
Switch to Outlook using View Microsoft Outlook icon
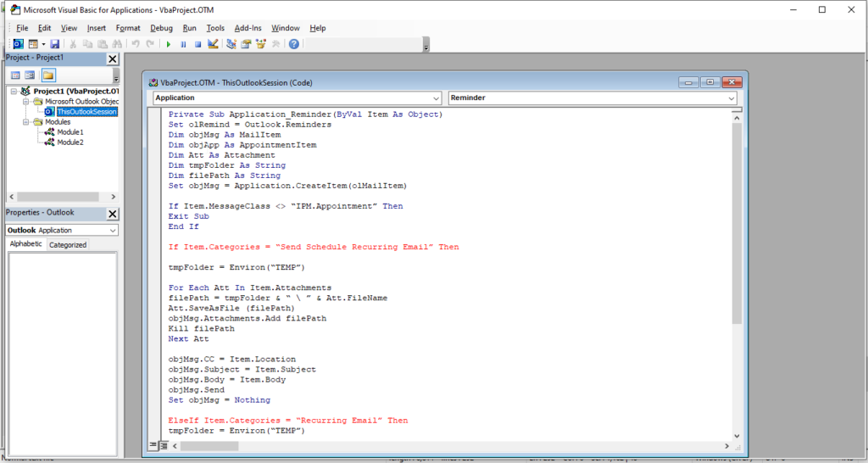[x=18, y=44]
